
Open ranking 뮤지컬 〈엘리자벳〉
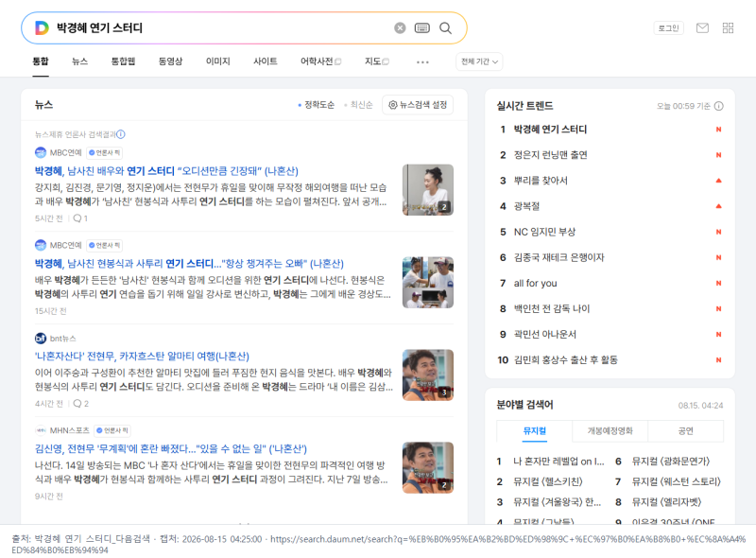pos(666,502)
